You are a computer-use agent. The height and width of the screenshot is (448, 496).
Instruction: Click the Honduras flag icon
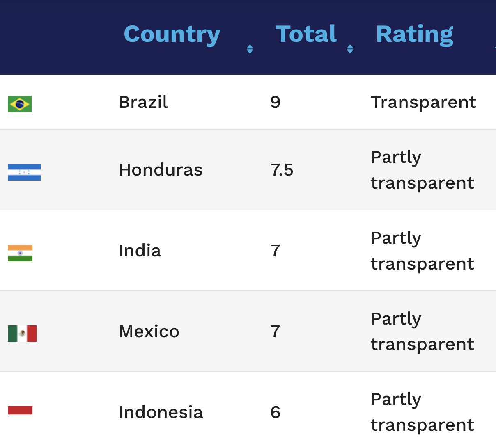point(24,172)
